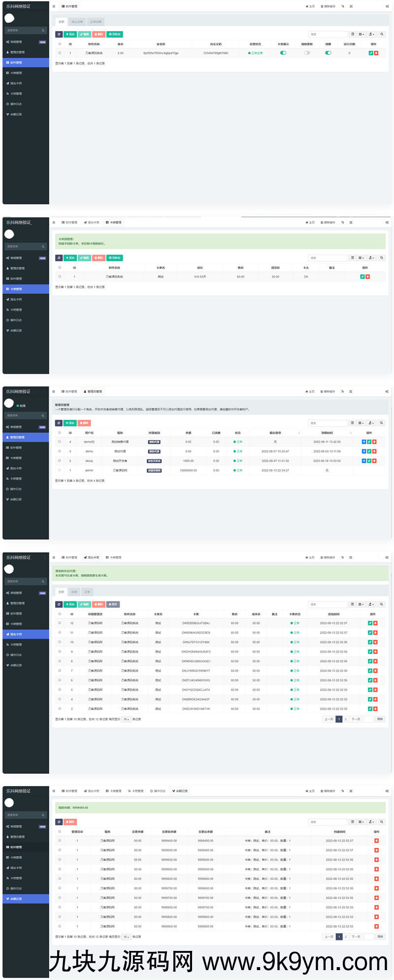
Task: Go to page 2 of the balance records
Action: [x=346, y=937]
